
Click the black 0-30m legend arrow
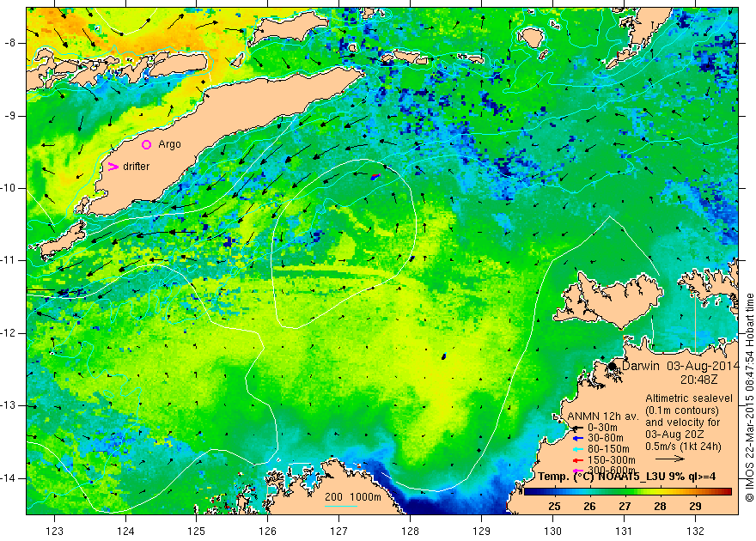pyautogui.click(x=576, y=428)
